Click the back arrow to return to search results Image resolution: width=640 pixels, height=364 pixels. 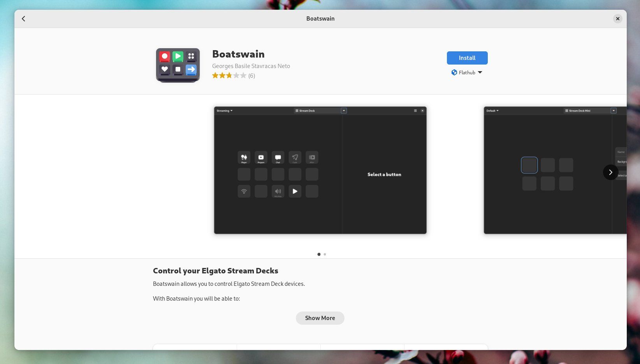pos(23,19)
